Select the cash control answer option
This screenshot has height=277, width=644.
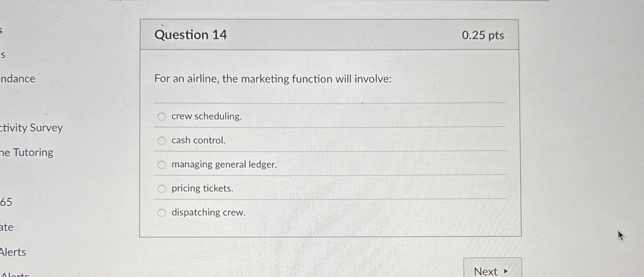162,140
